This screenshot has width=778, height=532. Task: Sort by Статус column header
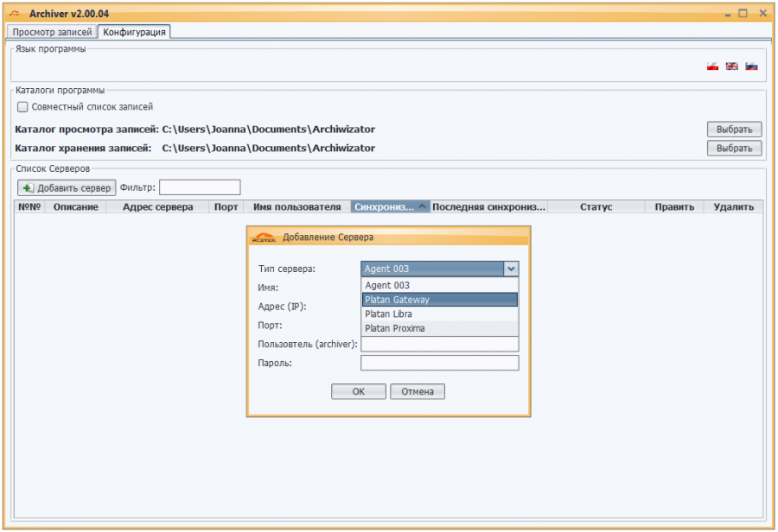[596, 206]
